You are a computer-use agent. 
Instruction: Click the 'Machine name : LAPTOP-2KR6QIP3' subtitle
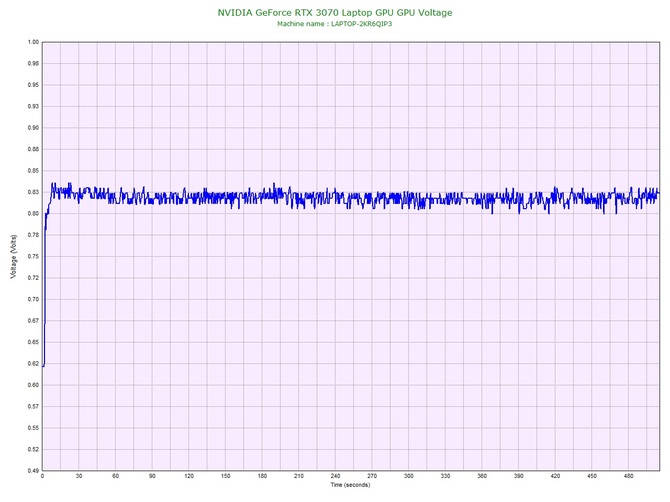pyautogui.click(x=335, y=24)
